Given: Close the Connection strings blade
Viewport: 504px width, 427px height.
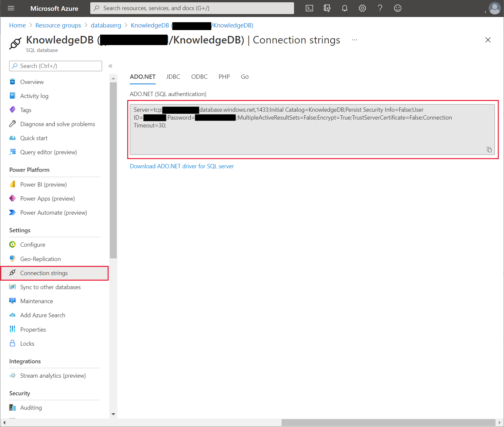Looking at the screenshot, I should click(x=488, y=40).
